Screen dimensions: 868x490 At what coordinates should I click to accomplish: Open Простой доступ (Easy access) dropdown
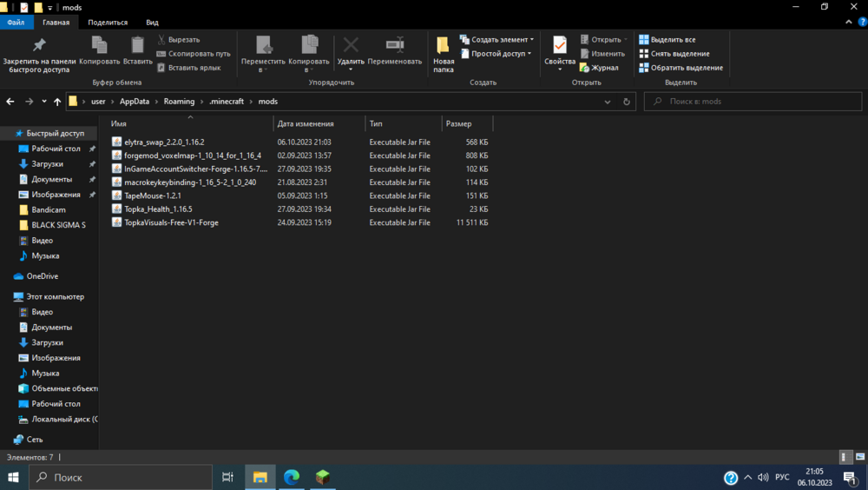pyautogui.click(x=496, y=54)
